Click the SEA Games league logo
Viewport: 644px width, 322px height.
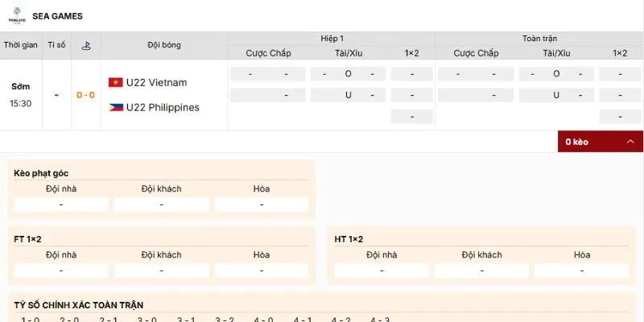click(x=15, y=16)
